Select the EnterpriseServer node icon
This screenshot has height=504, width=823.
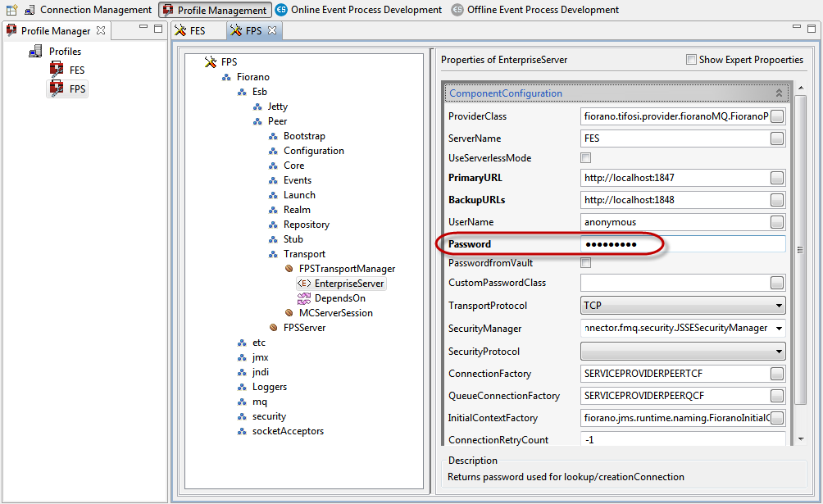coord(303,284)
